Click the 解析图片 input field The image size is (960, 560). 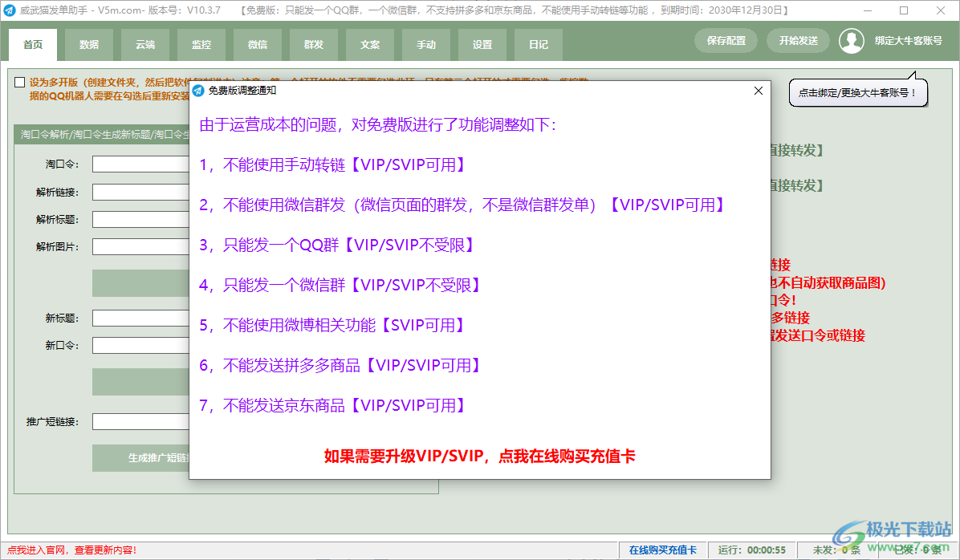[x=141, y=246]
